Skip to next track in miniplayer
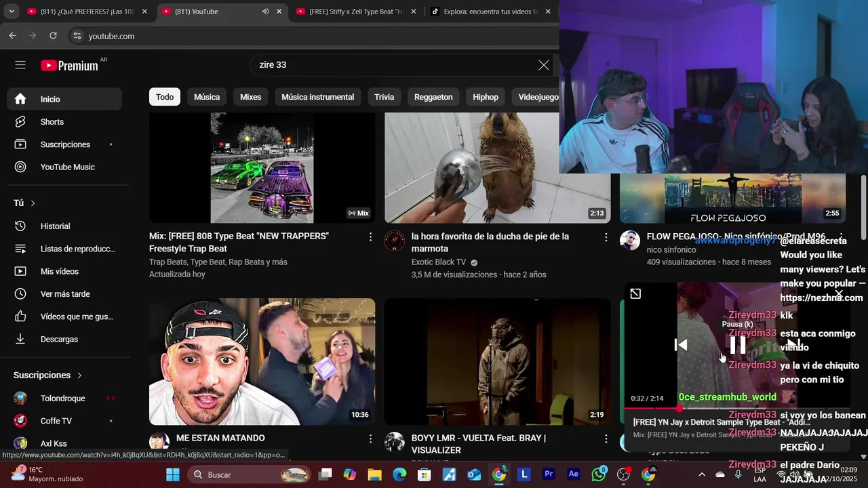 793,345
